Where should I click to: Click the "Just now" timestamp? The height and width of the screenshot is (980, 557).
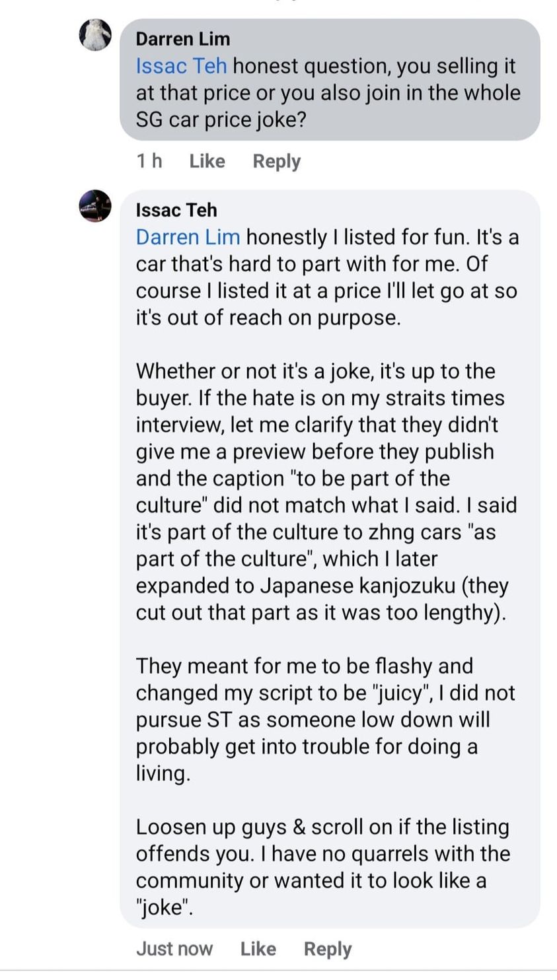(174, 949)
